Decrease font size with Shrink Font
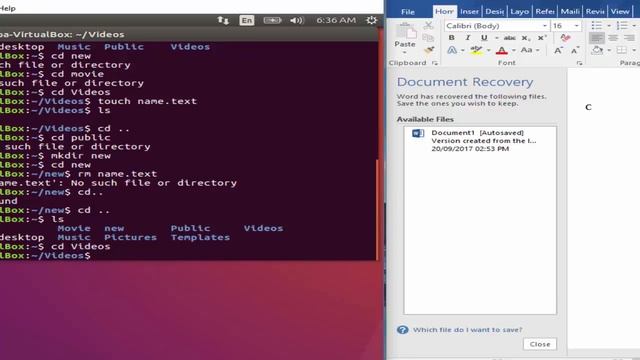Viewport: 640px width, 360px height. (575, 51)
